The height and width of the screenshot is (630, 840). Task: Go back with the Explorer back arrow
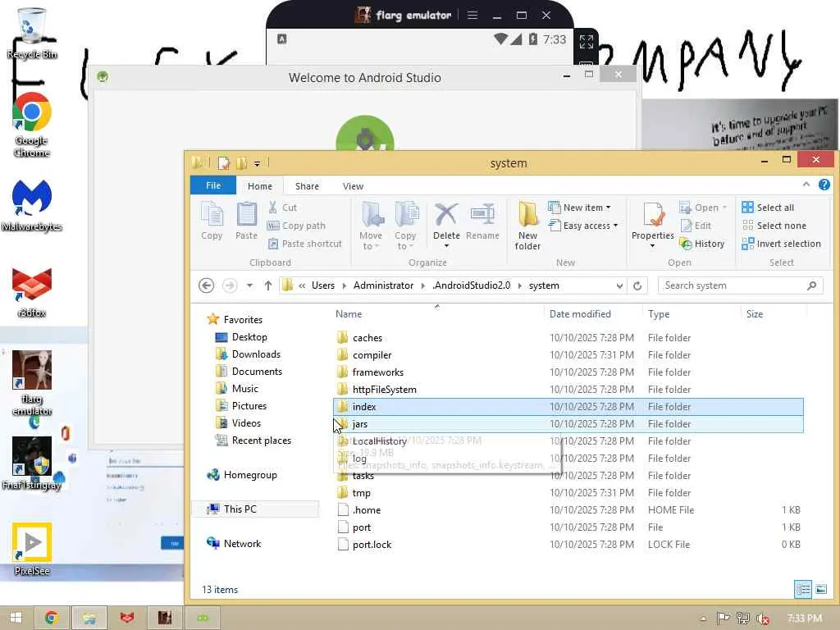pyautogui.click(x=206, y=285)
